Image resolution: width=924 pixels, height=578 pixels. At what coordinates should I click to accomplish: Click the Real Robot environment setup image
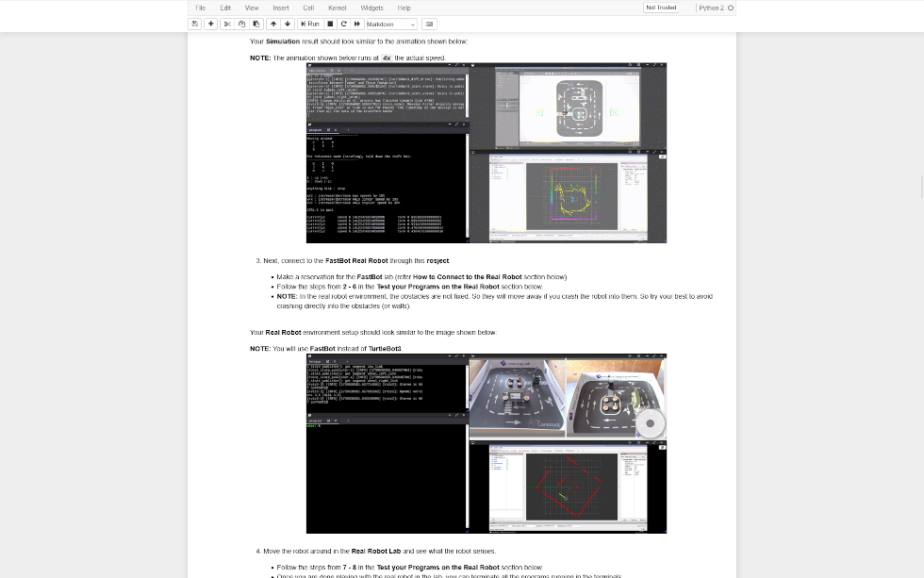[x=486, y=443]
